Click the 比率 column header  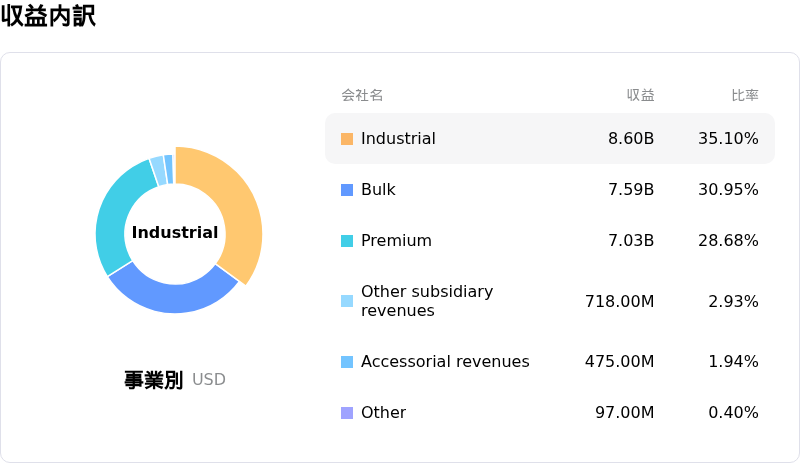pos(744,95)
